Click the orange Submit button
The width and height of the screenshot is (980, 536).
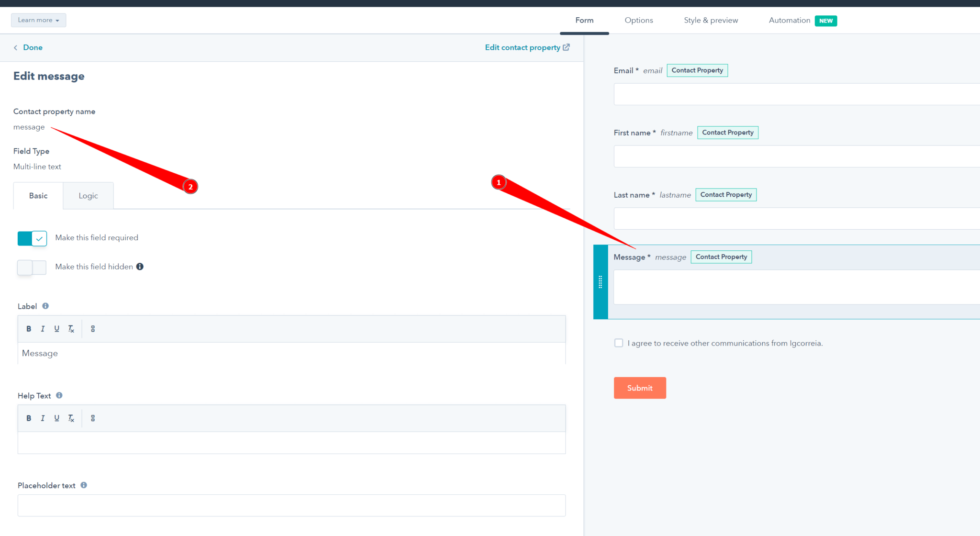[640, 388]
